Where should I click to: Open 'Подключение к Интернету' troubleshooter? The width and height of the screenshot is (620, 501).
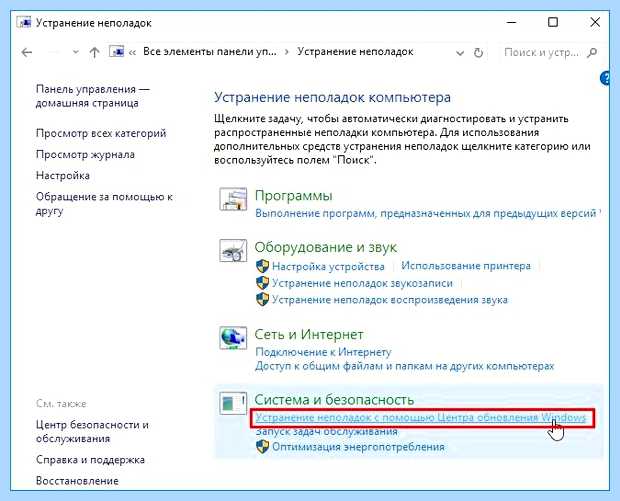(x=323, y=352)
